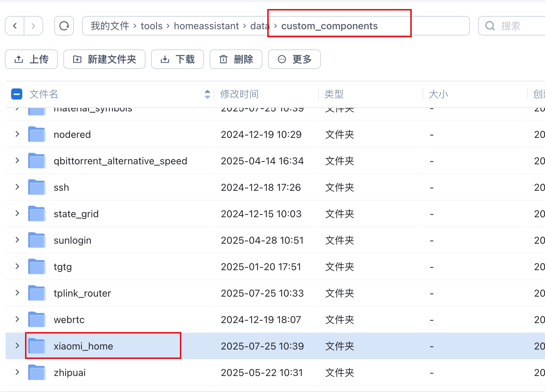Image resolution: width=545 pixels, height=392 pixels.
Task: Open the 更多 more options menu
Action: coord(294,59)
